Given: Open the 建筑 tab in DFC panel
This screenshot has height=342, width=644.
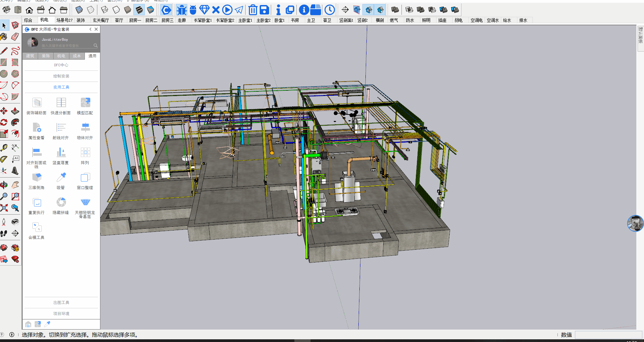Looking at the screenshot, I should [x=30, y=56].
